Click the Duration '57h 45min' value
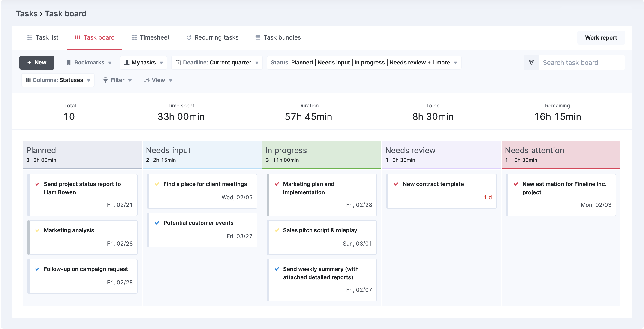This screenshot has width=644, height=329. (x=309, y=117)
